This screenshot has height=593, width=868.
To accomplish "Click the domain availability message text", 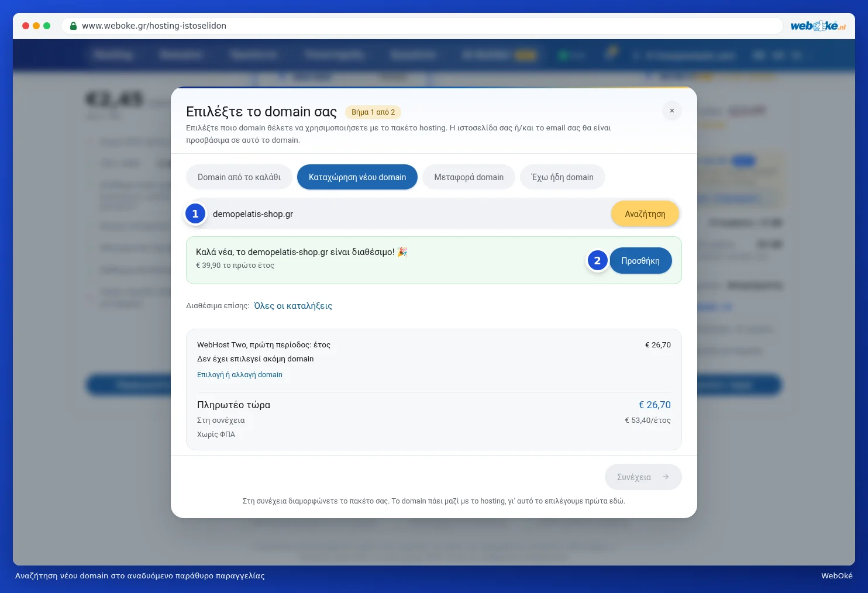I will click(301, 252).
